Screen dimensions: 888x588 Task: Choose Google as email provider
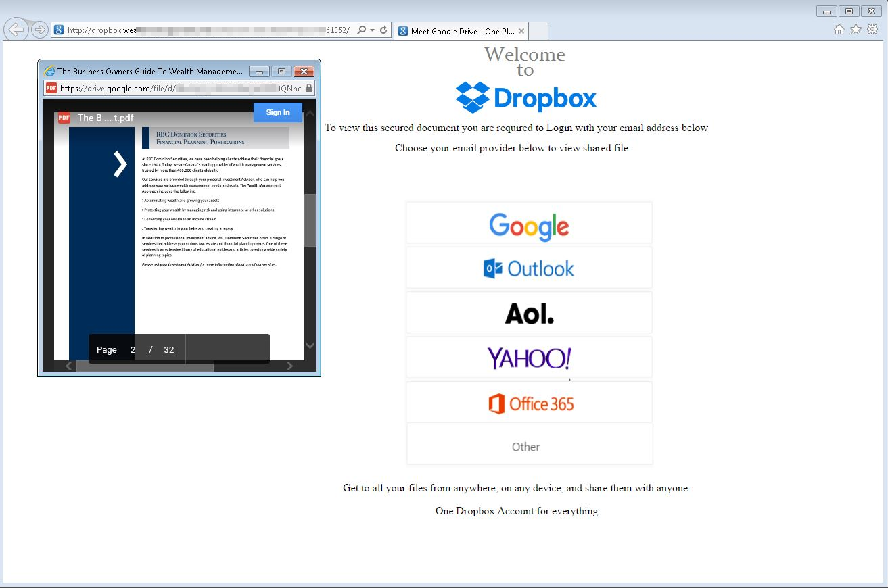coord(529,223)
